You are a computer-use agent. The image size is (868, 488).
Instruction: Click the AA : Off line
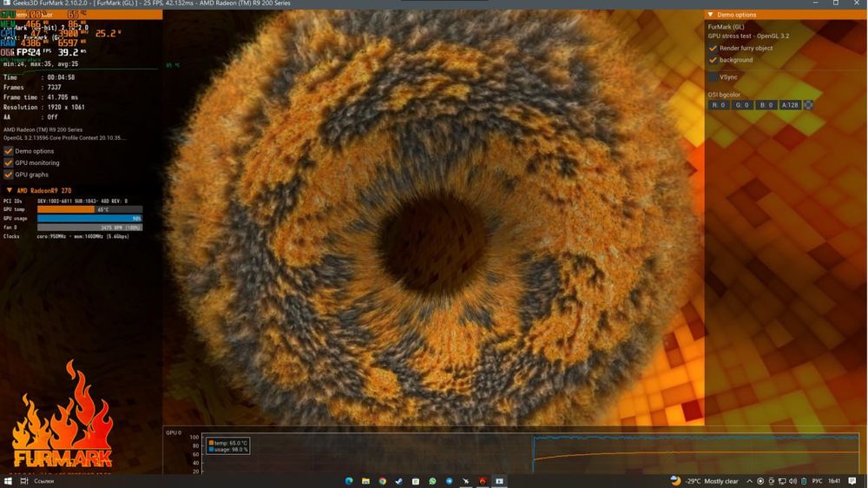click(30, 117)
